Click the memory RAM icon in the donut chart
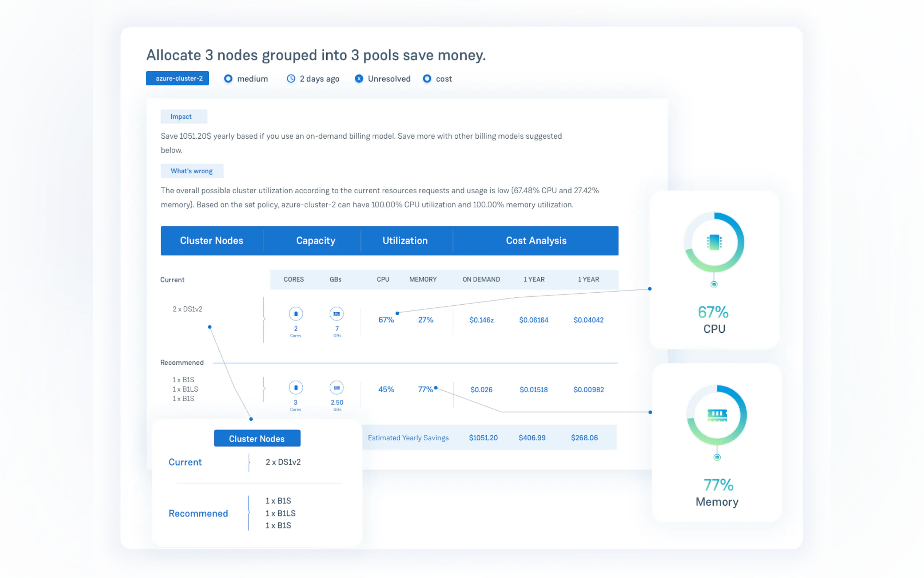 [x=717, y=415]
